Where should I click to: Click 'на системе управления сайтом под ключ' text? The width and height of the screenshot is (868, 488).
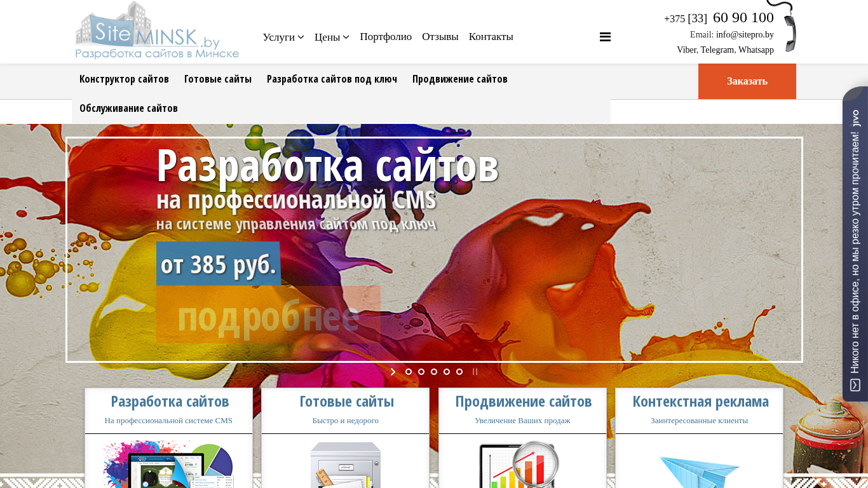point(296,224)
